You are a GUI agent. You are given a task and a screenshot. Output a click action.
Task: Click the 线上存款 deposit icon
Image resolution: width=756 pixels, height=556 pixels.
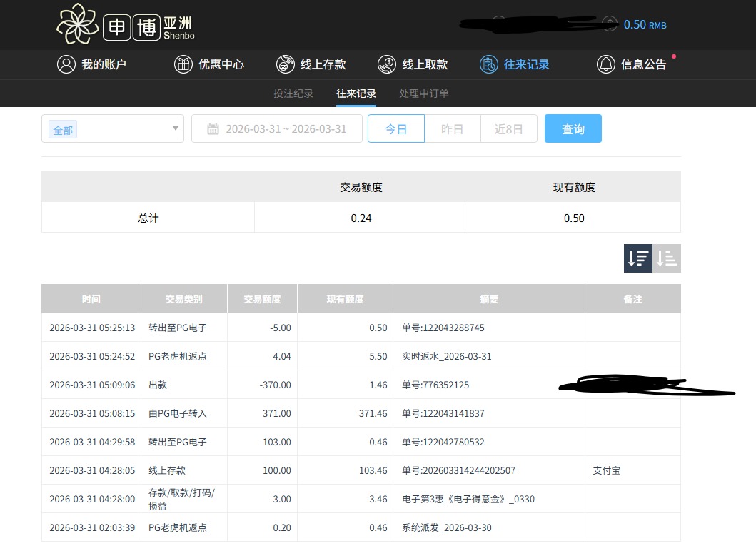(x=286, y=64)
